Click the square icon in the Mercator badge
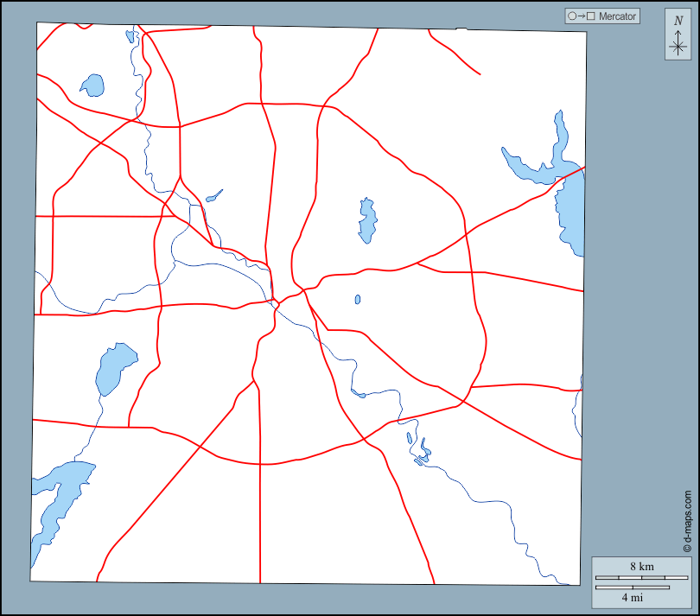Viewport: 700px width, 616px height. (x=592, y=16)
